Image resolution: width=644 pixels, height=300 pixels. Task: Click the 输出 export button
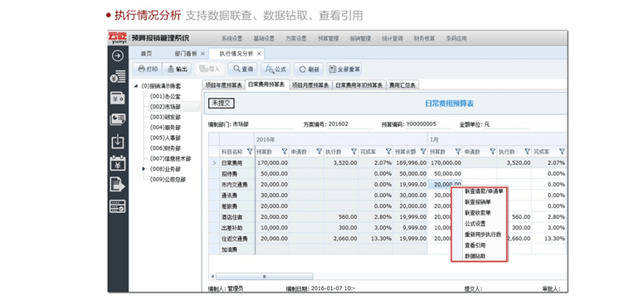point(178,69)
